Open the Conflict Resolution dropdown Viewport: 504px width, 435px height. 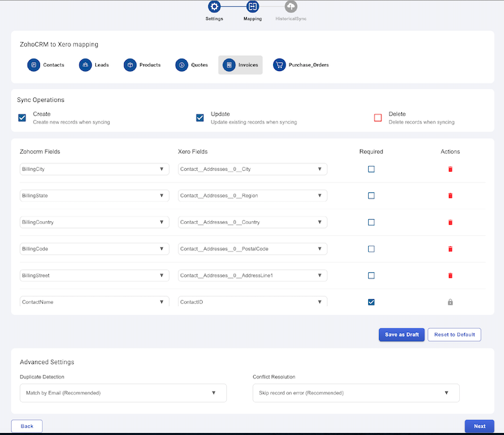point(356,393)
